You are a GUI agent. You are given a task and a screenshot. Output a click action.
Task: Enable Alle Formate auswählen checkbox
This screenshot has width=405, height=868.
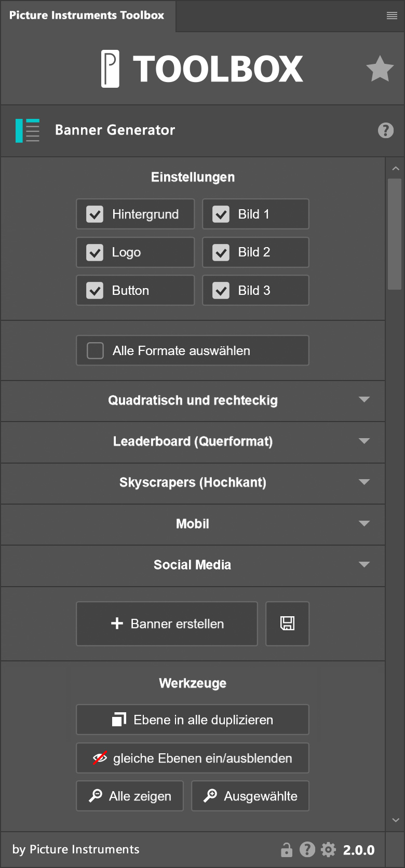pos(95,350)
